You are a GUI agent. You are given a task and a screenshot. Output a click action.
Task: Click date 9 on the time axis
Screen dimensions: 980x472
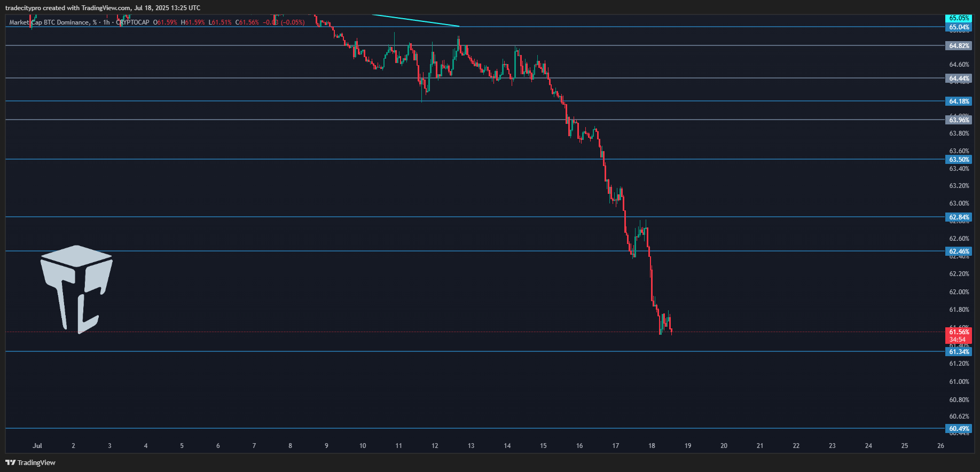click(x=326, y=446)
